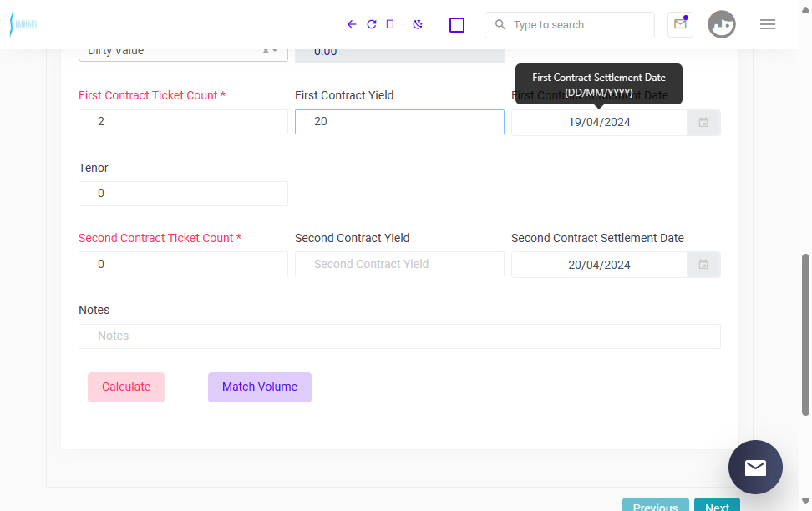Open calendar picker for First Contract Settlement Date
The width and height of the screenshot is (812, 511).
(703, 122)
